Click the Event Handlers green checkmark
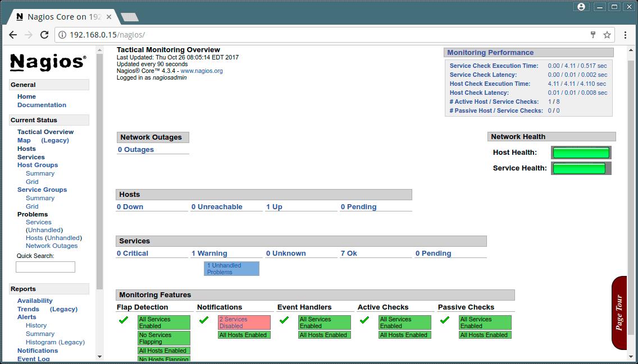Screen dimensions: 638x364 285,321
